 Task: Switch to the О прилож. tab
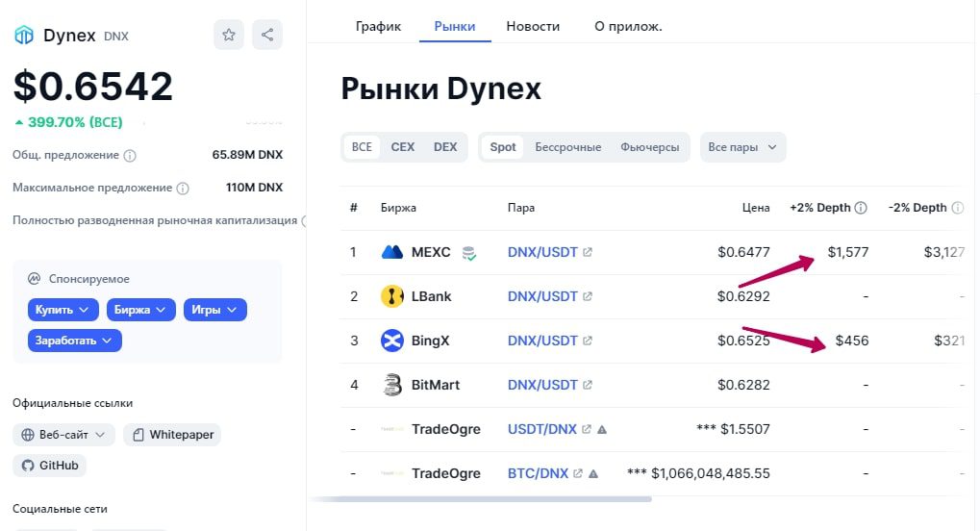(x=628, y=26)
